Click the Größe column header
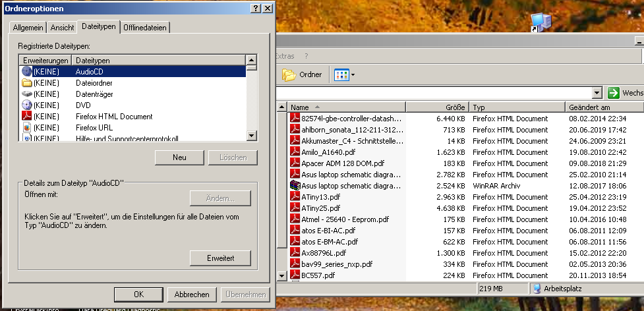 [438, 107]
